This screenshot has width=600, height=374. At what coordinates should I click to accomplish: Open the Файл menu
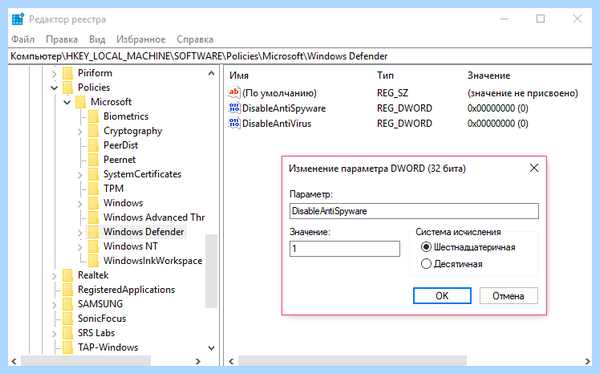[23, 39]
